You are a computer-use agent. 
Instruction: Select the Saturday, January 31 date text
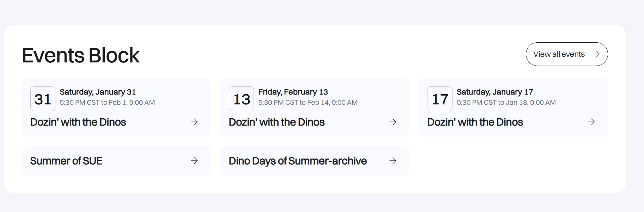(x=98, y=92)
